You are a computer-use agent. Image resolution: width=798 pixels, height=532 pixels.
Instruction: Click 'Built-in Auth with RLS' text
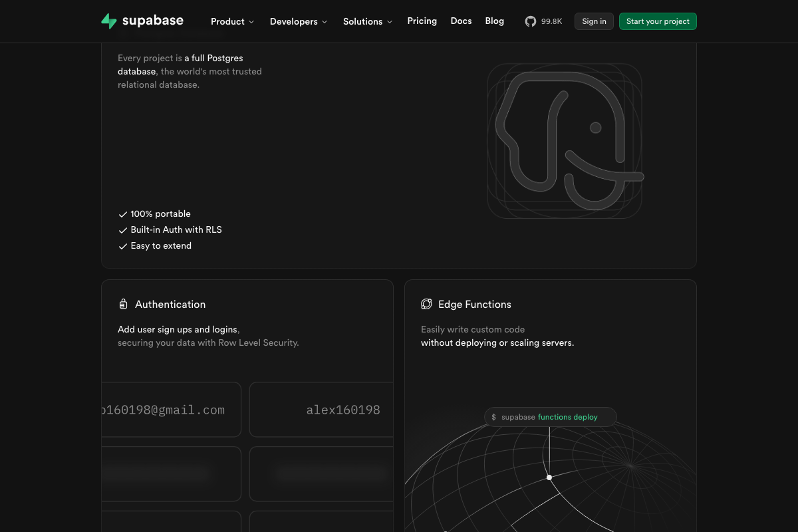pos(176,230)
